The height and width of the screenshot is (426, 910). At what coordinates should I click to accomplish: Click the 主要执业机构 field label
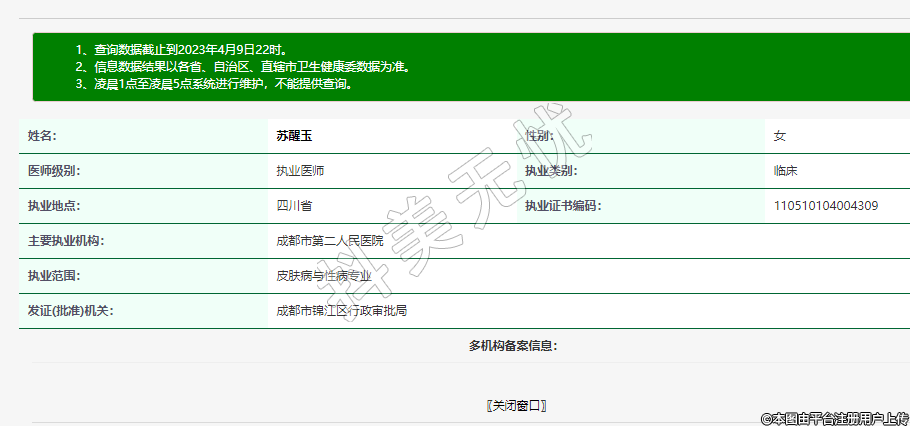(66, 241)
